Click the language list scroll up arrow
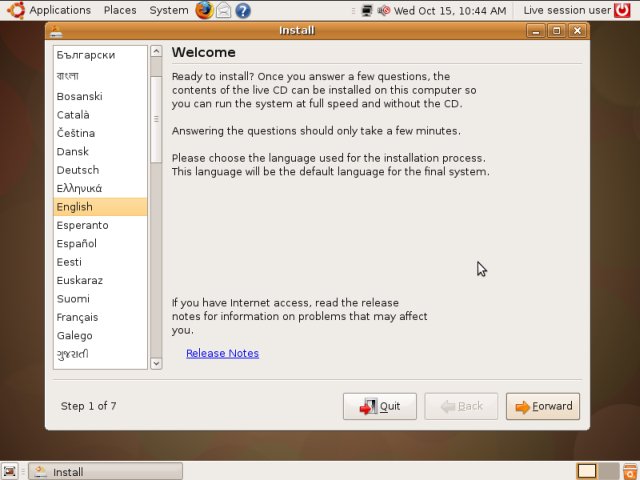 pyautogui.click(x=156, y=51)
